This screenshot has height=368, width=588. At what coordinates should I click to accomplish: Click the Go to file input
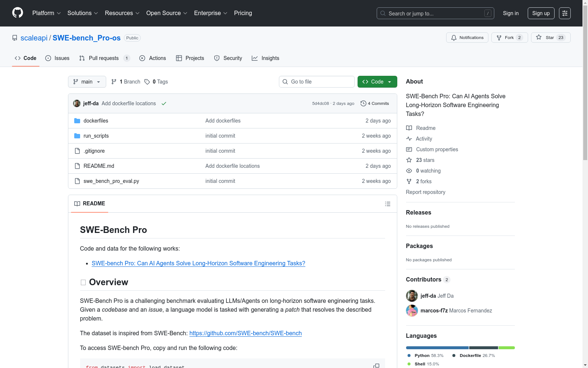[317, 82]
